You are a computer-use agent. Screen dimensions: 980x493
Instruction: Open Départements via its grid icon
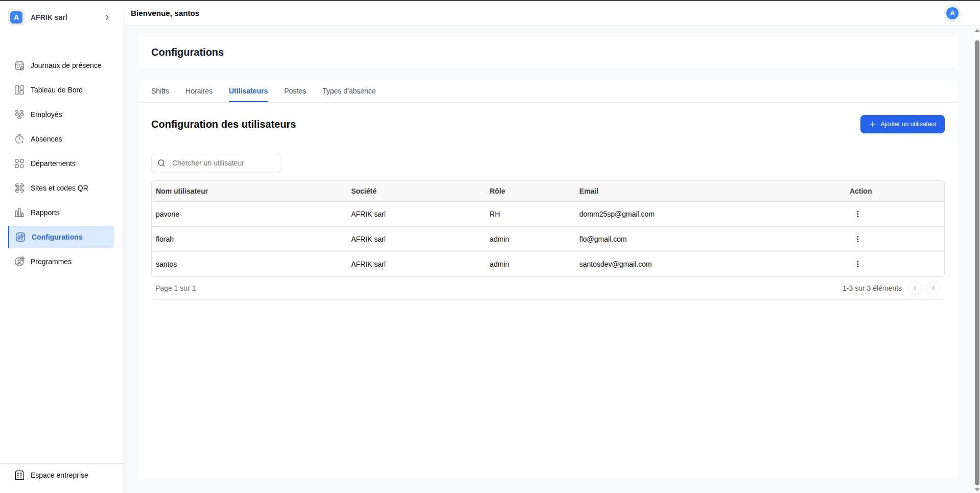tap(19, 163)
